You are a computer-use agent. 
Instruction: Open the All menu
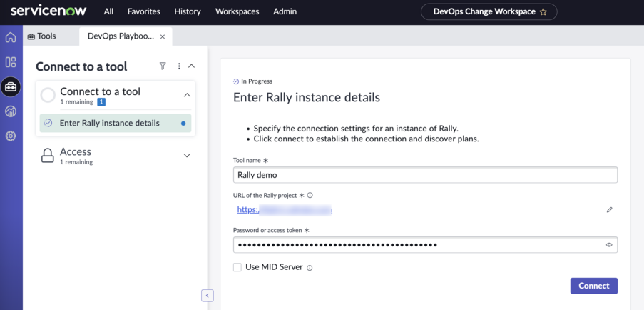point(108,11)
